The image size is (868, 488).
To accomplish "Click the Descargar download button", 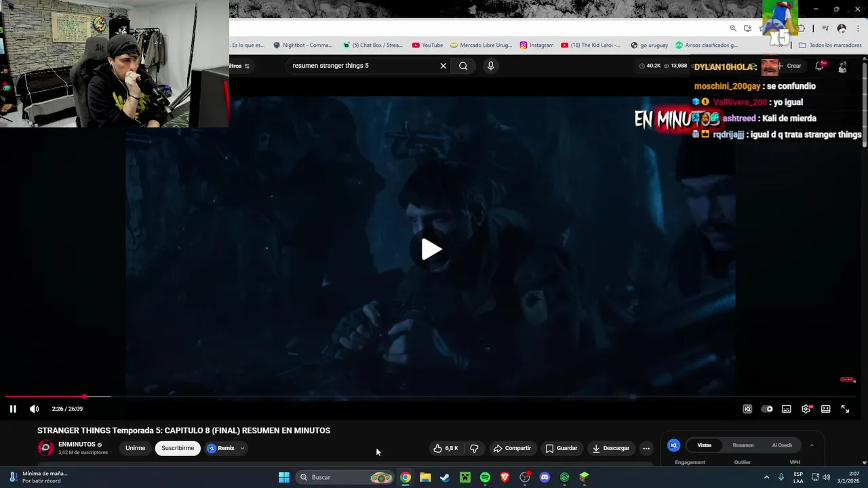I will [611, 448].
